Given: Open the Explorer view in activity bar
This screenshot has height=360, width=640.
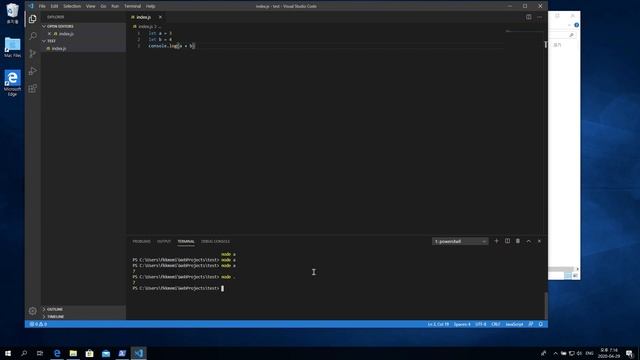Looking at the screenshot, I should coord(33,19).
